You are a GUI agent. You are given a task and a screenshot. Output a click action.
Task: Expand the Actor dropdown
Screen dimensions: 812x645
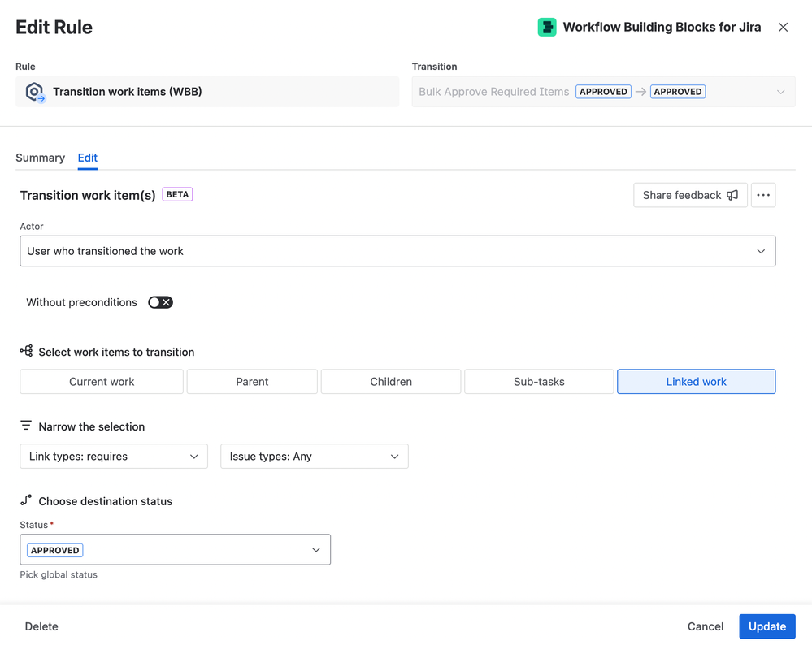(x=397, y=251)
